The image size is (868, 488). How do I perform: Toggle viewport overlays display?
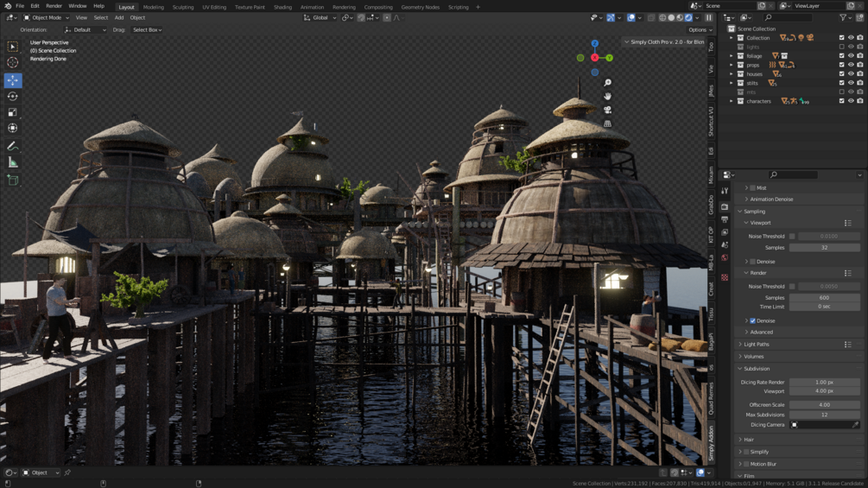click(631, 17)
